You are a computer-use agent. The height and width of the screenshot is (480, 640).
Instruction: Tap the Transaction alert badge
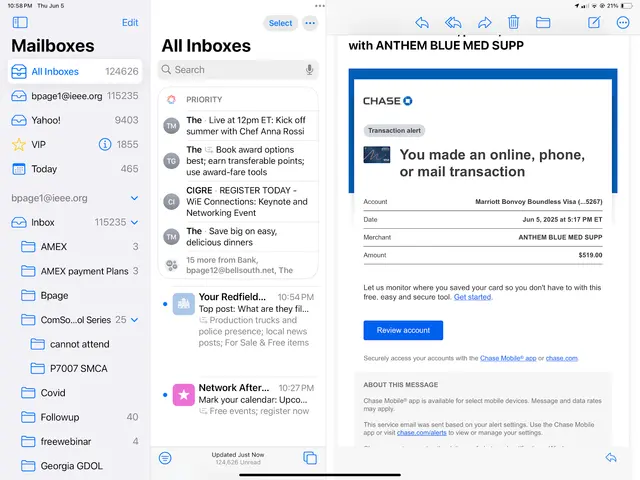coord(394,131)
